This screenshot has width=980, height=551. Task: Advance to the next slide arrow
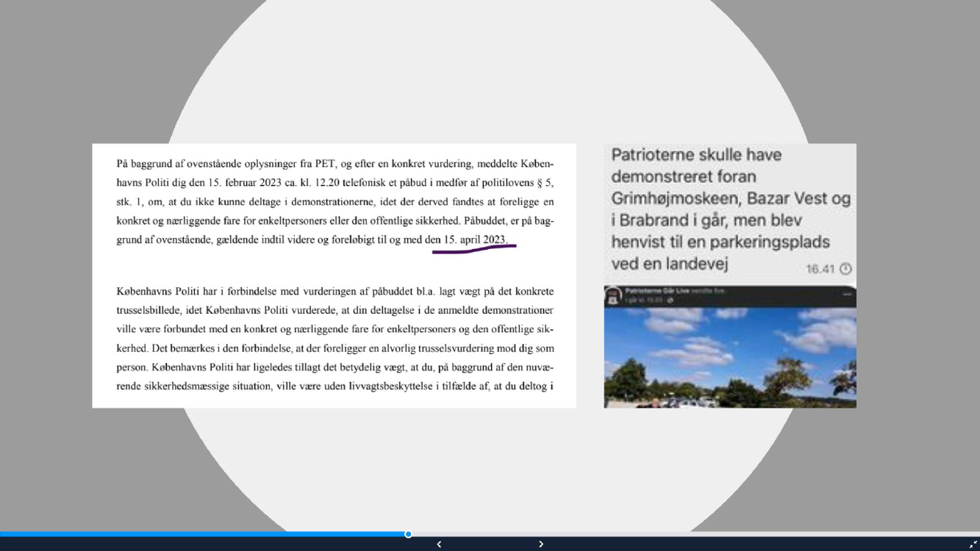[x=541, y=544]
